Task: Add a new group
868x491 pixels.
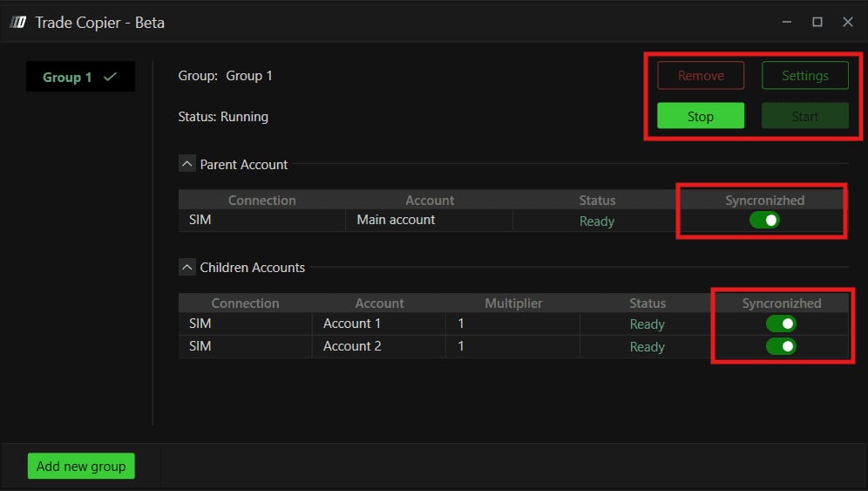Action: (x=81, y=466)
